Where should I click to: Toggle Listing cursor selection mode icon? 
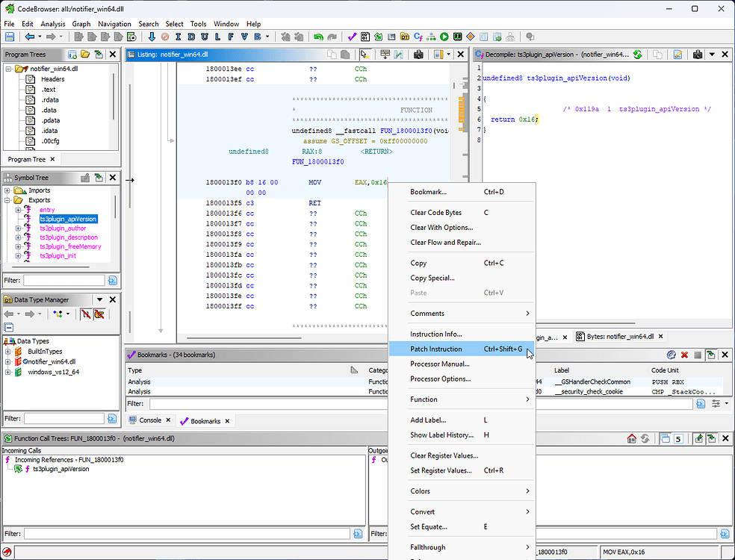pyautogui.click(x=365, y=55)
